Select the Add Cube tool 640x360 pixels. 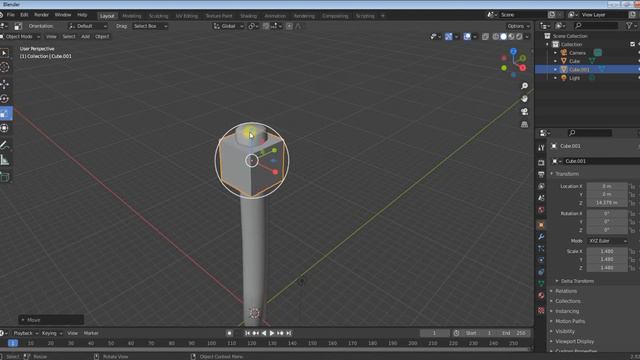(4, 177)
